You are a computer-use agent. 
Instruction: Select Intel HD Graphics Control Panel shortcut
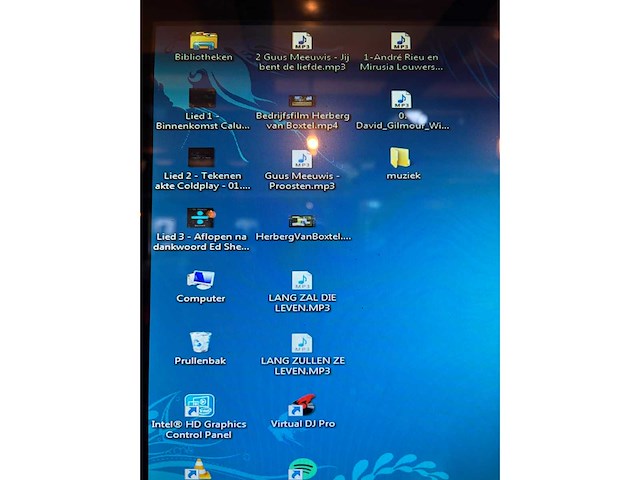199,406
